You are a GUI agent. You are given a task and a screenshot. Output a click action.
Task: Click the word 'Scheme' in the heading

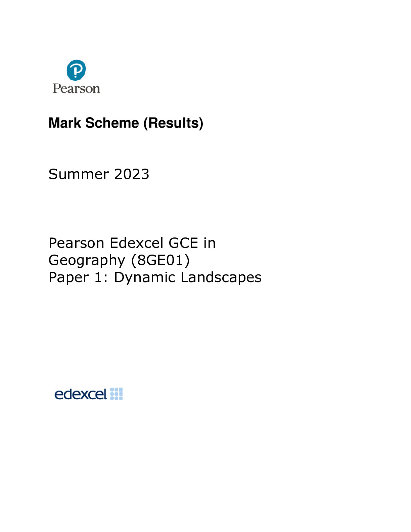112,123
